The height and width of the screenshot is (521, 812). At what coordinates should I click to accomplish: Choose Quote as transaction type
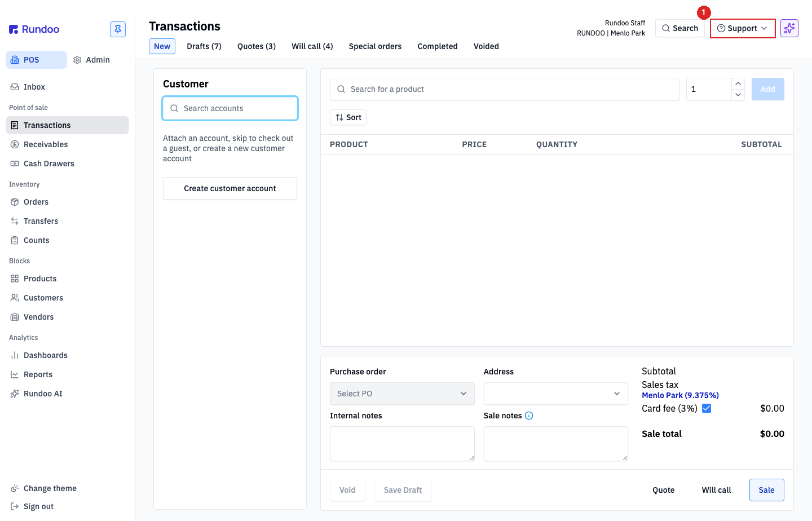pos(664,490)
